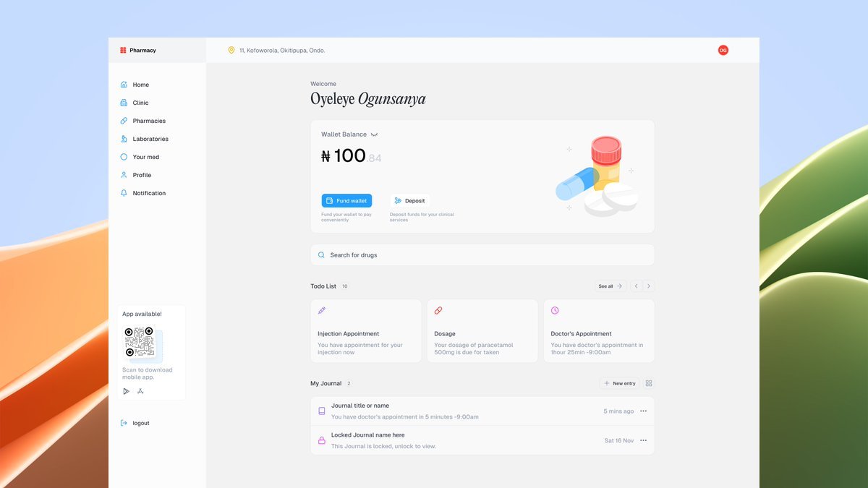868x488 pixels.
Task: Click the logout arrow icon
Action: pyautogui.click(x=124, y=423)
